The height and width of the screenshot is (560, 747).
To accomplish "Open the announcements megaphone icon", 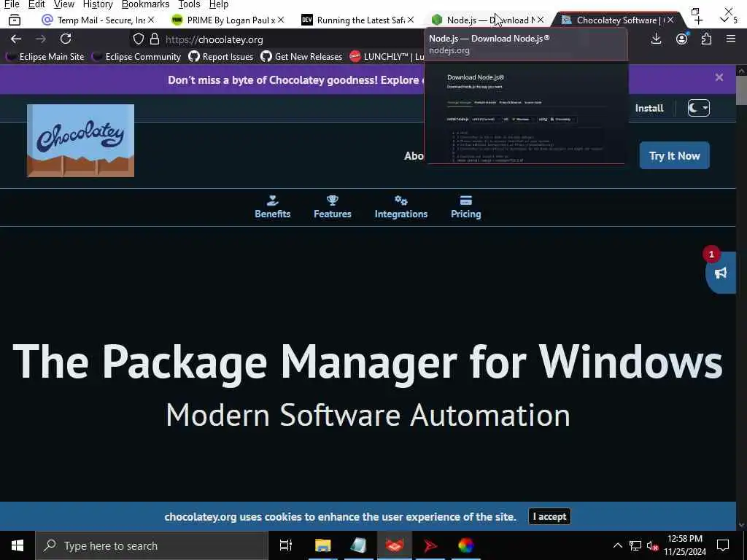I will tap(721, 273).
